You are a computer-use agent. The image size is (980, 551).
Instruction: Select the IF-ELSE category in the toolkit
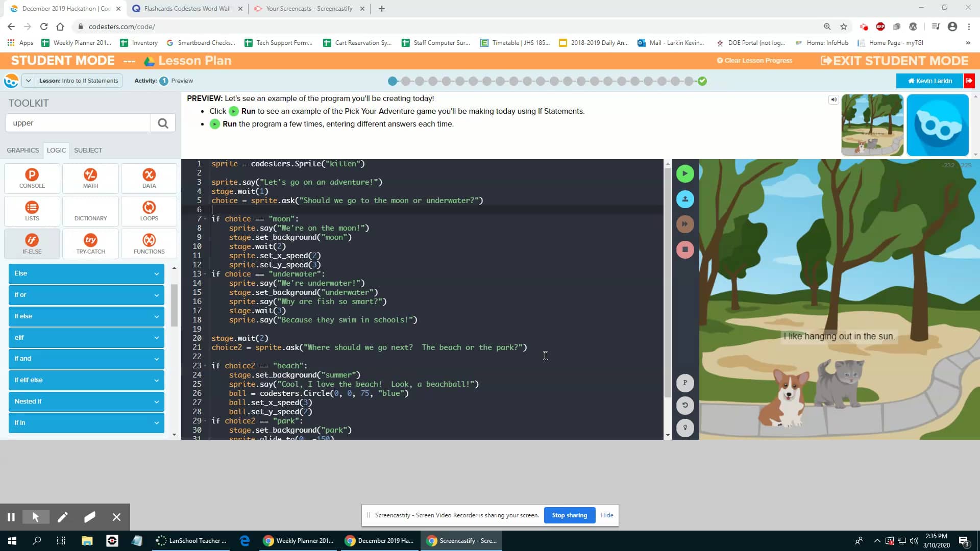coord(32,243)
